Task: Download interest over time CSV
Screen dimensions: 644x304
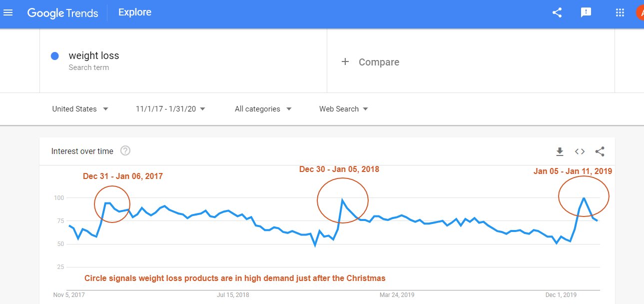Action: point(560,151)
